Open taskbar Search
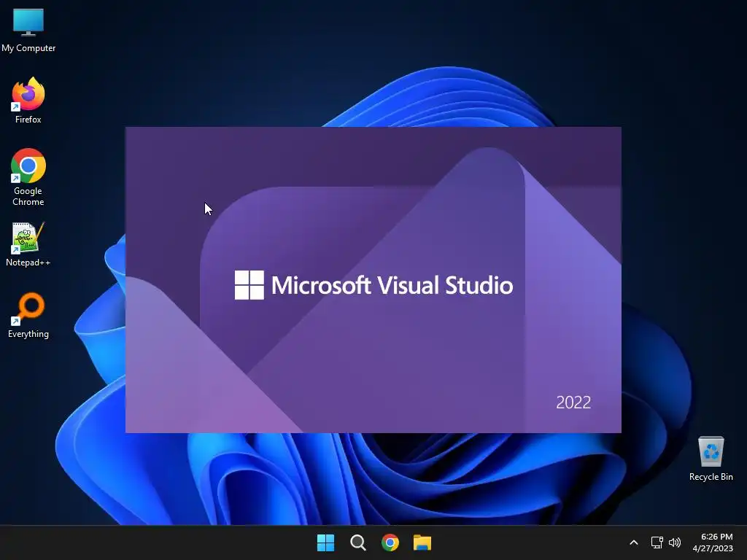Screen dimensions: 747x560 click(357, 542)
